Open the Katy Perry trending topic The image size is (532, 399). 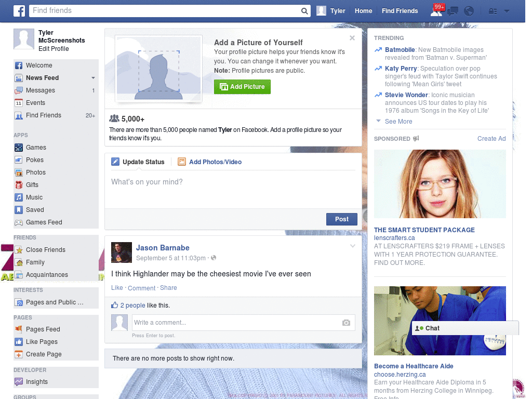[401, 69]
